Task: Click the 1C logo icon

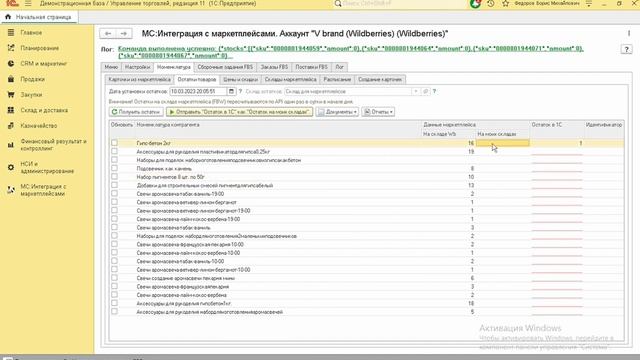Action: pos(12,3)
